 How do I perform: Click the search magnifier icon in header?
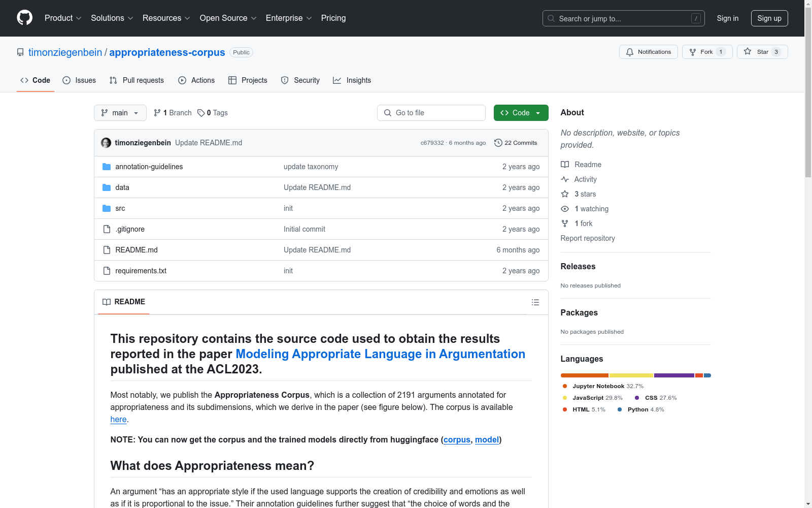tap(551, 18)
